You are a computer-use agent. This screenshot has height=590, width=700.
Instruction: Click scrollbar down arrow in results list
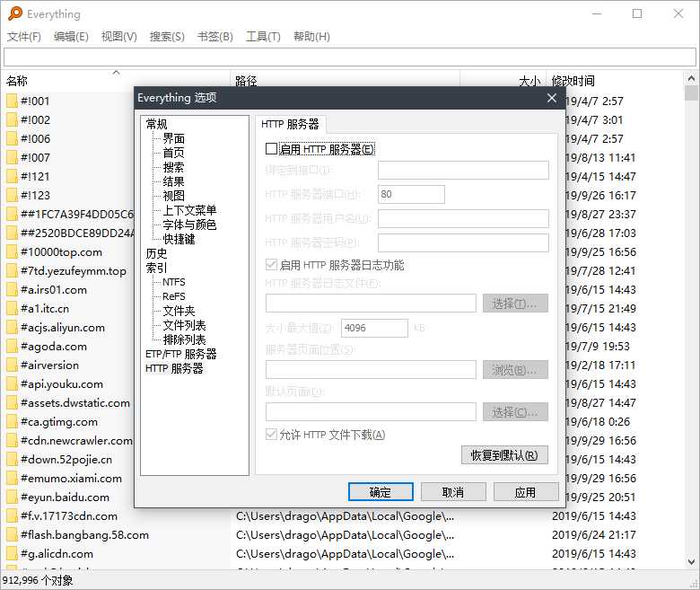(x=691, y=561)
